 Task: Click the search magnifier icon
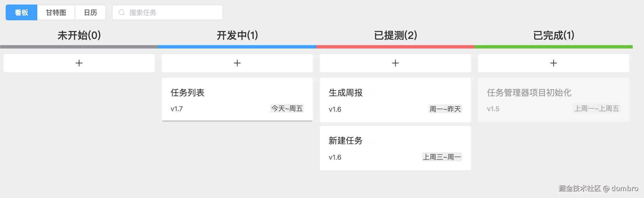tap(121, 12)
